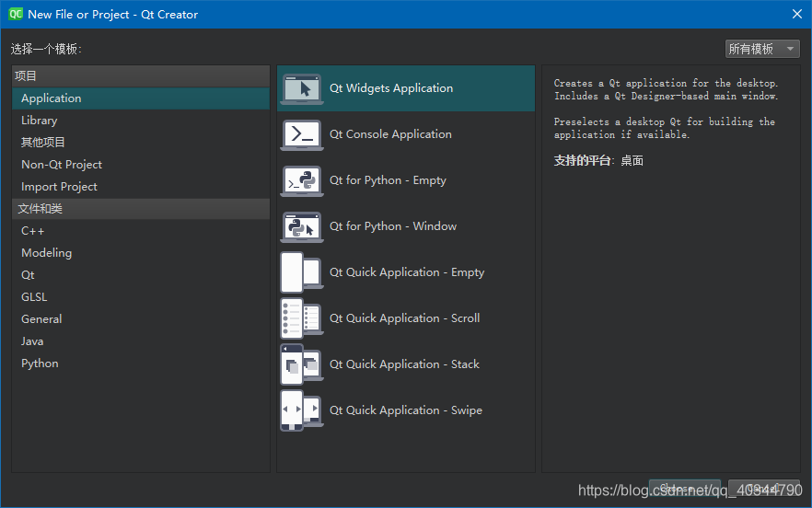Screen dimensions: 812x508
Task: Close the New File or Project dialog
Action: pos(797,14)
